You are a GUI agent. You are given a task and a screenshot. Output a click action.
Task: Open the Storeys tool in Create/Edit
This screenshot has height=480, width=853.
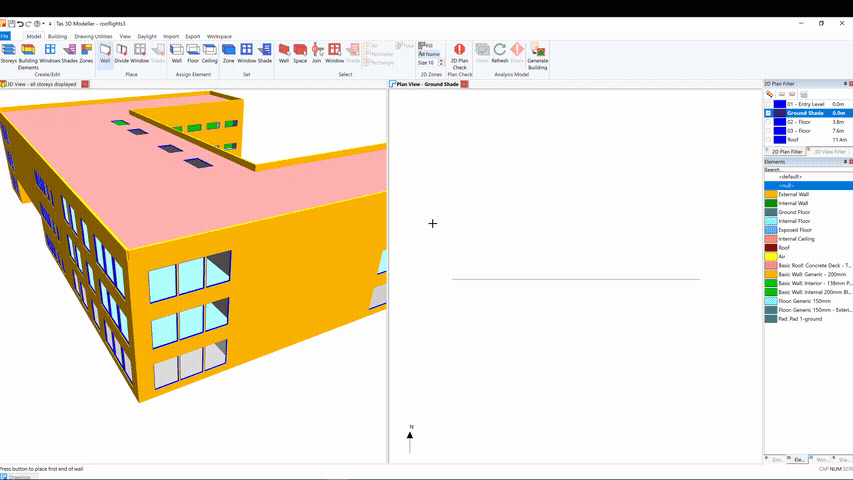click(x=8, y=54)
